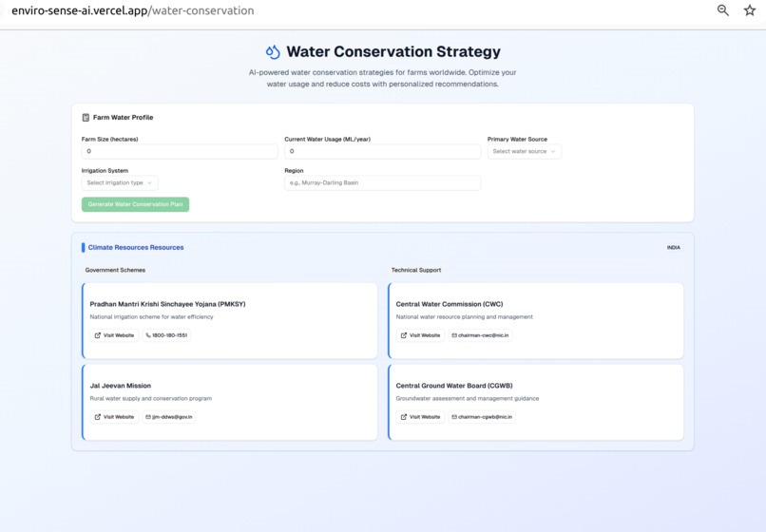Click the Government Schemes subheading
The width and height of the screenshot is (766, 532).
(x=115, y=270)
